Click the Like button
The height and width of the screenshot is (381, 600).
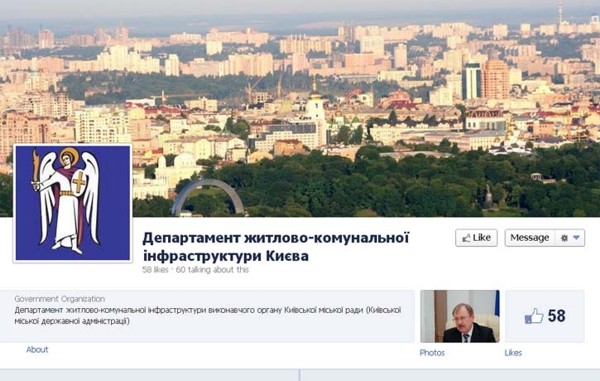click(476, 238)
